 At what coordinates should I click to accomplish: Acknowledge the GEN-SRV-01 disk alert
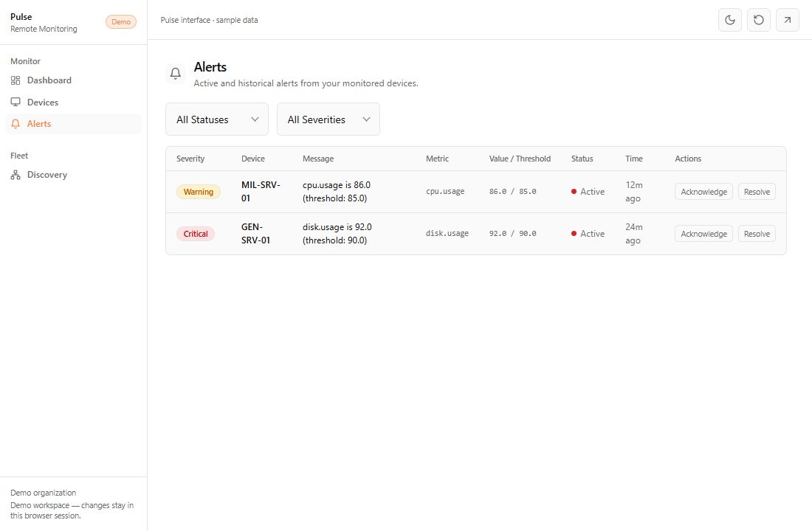[703, 233]
